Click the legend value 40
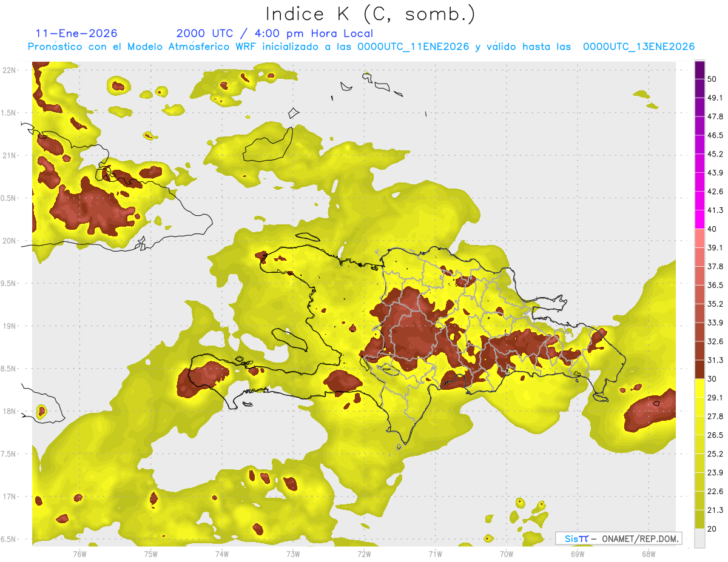Image resolution: width=728 pixels, height=562 pixels. pyautogui.click(x=712, y=229)
